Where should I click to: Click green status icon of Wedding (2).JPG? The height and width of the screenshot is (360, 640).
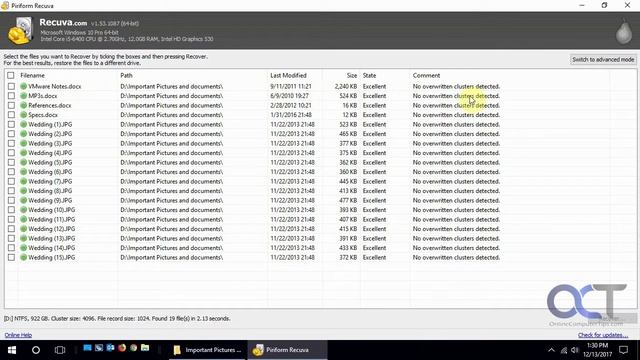pos(24,134)
